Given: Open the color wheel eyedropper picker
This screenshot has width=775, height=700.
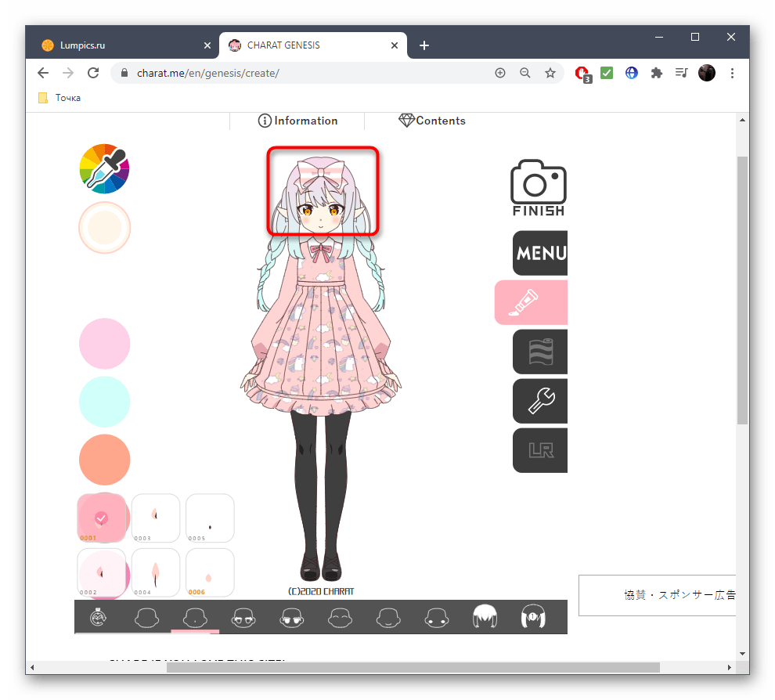Looking at the screenshot, I should pos(104,168).
